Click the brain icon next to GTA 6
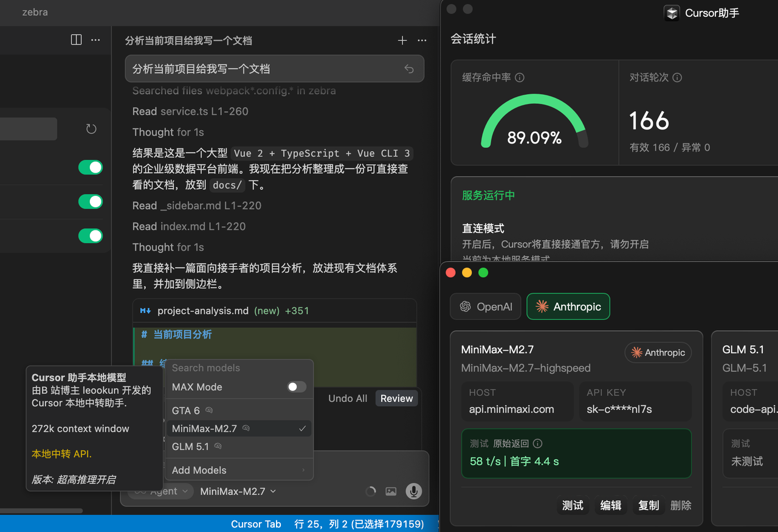 tap(209, 410)
